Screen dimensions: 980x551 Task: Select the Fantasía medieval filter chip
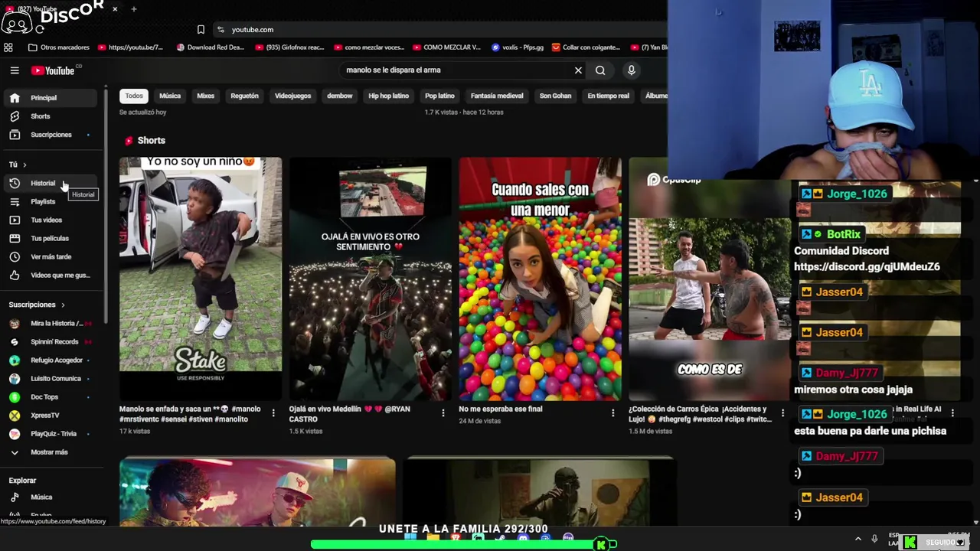tap(497, 96)
